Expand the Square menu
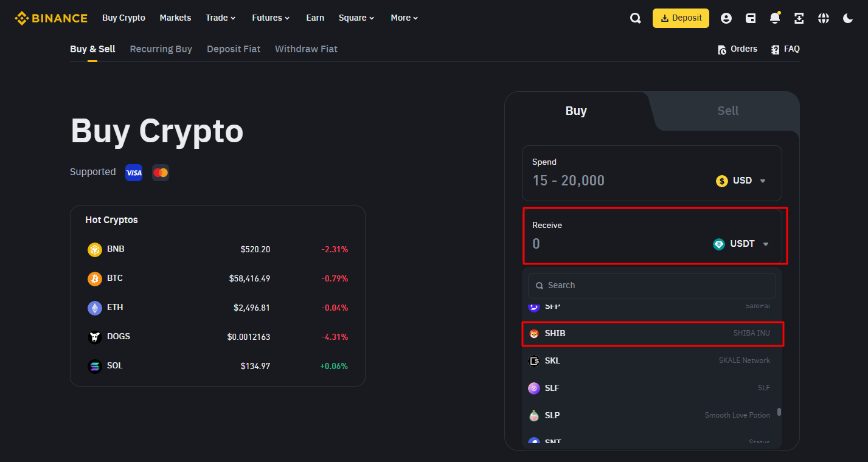 coord(356,18)
